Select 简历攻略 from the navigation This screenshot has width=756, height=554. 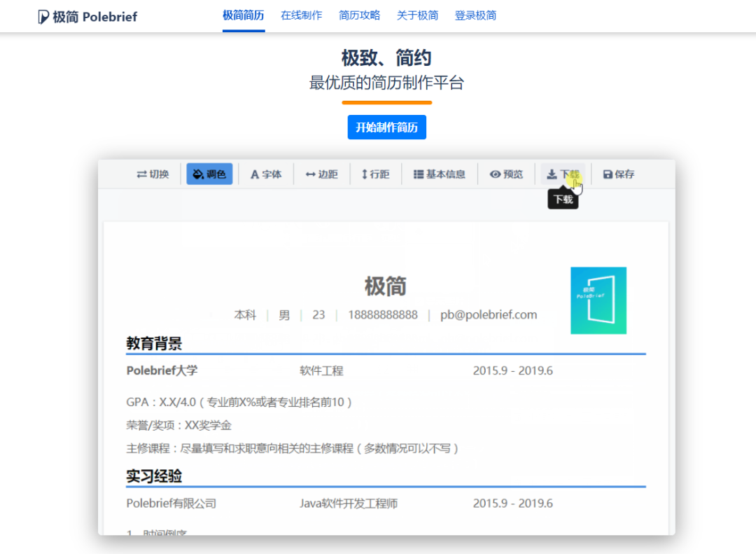(359, 15)
